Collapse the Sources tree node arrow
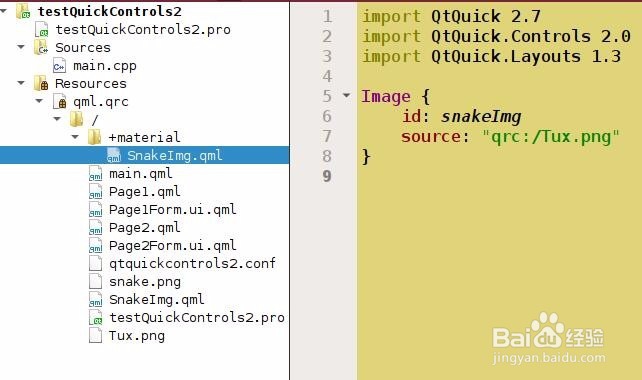Image resolution: width=642 pixels, height=380 pixels. click(x=21, y=47)
